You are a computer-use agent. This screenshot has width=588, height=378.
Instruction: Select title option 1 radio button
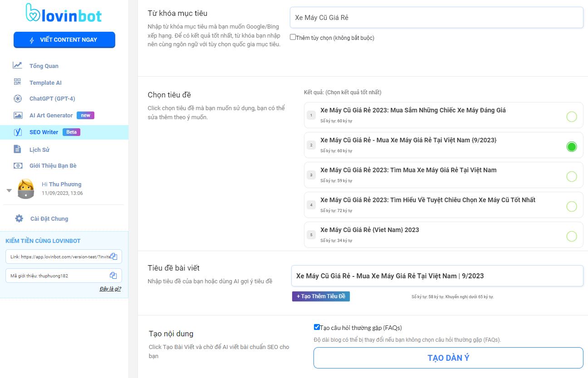click(571, 116)
